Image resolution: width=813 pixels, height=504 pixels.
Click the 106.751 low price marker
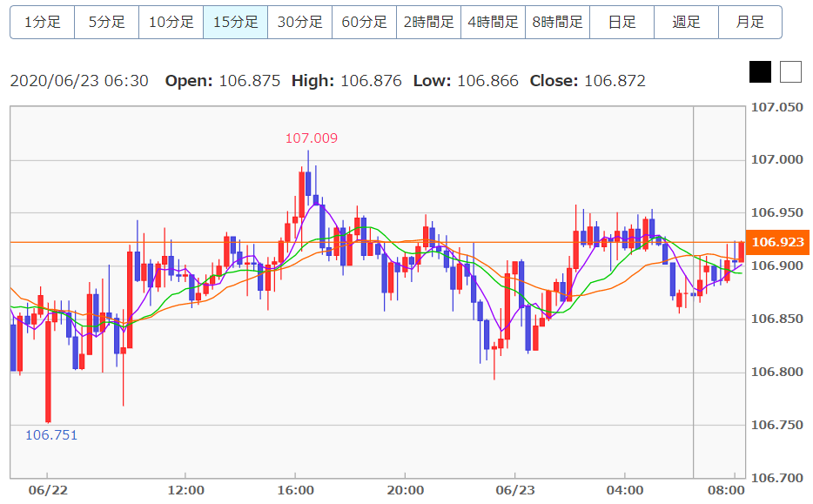[x=51, y=435]
